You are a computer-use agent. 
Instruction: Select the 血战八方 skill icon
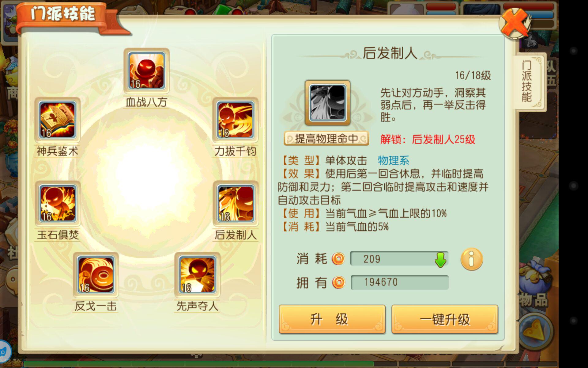pyautogui.click(x=146, y=71)
